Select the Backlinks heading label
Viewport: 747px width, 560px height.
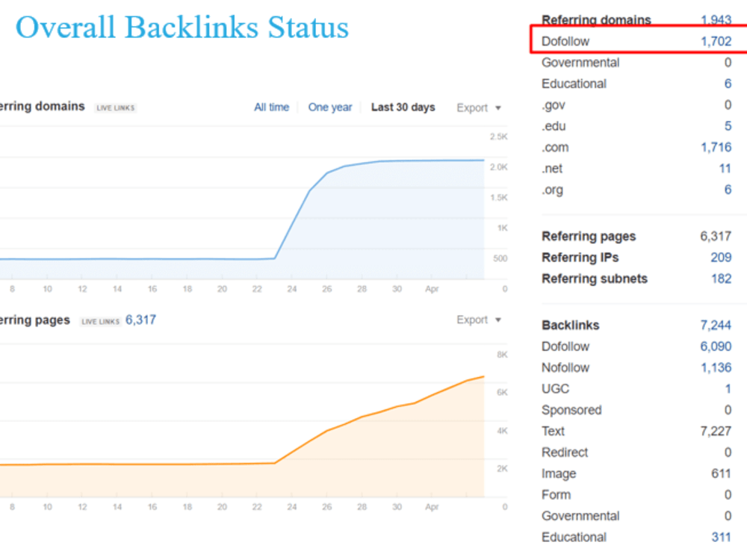571,326
